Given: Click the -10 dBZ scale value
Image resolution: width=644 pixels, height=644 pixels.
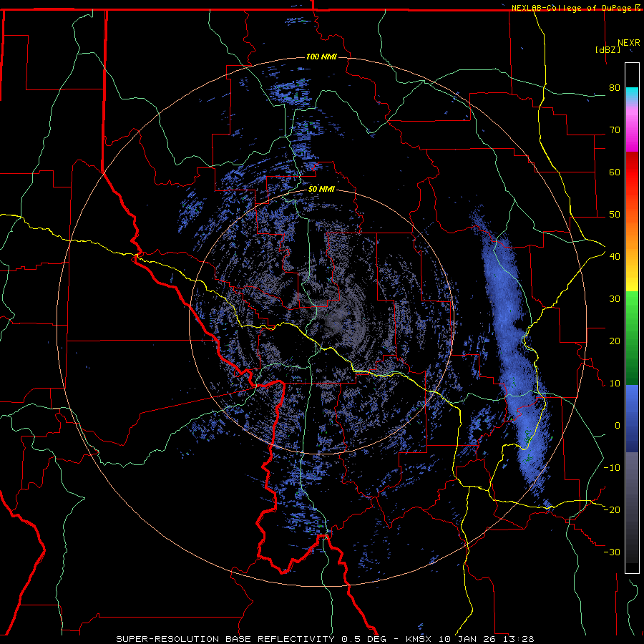Looking at the screenshot, I should click(x=612, y=467).
